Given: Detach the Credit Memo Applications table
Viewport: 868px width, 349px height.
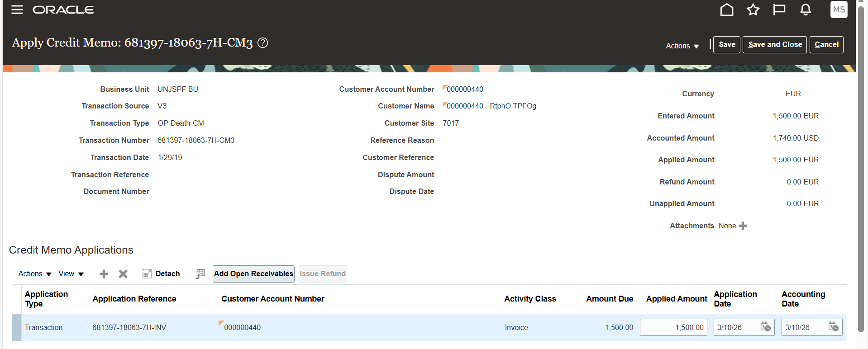Looking at the screenshot, I should click(x=161, y=274).
